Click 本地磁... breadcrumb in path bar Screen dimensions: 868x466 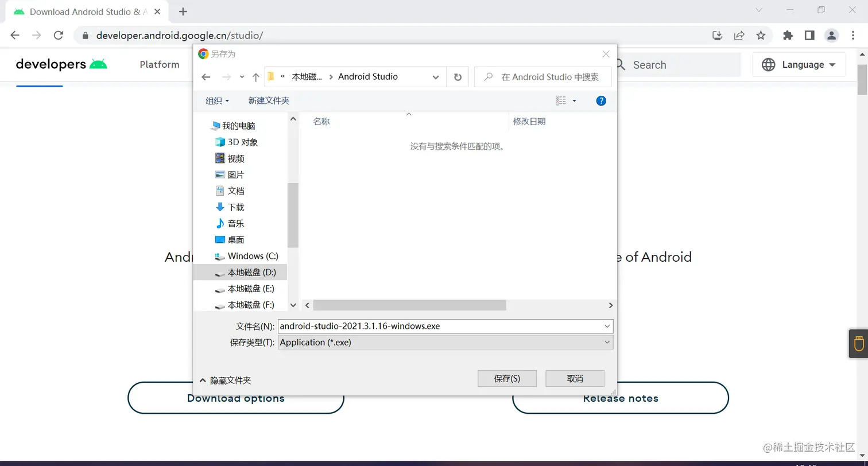tap(307, 77)
